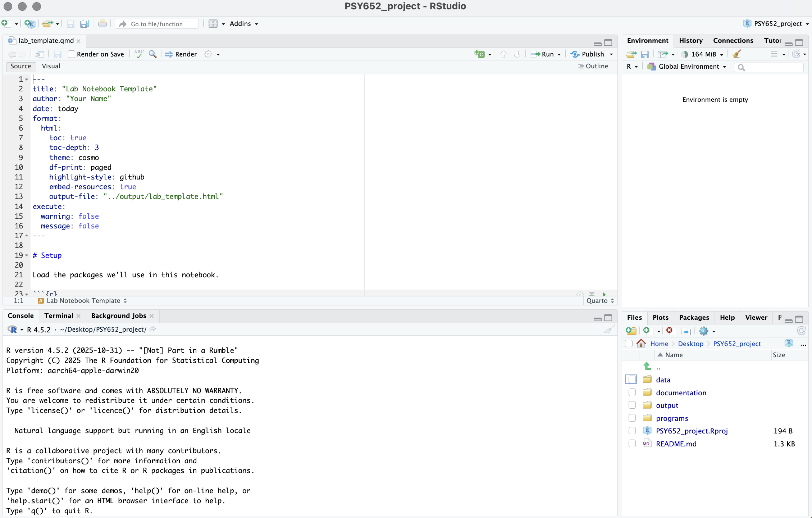
Task: Clear the console with the broom icon
Action: click(609, 329)
